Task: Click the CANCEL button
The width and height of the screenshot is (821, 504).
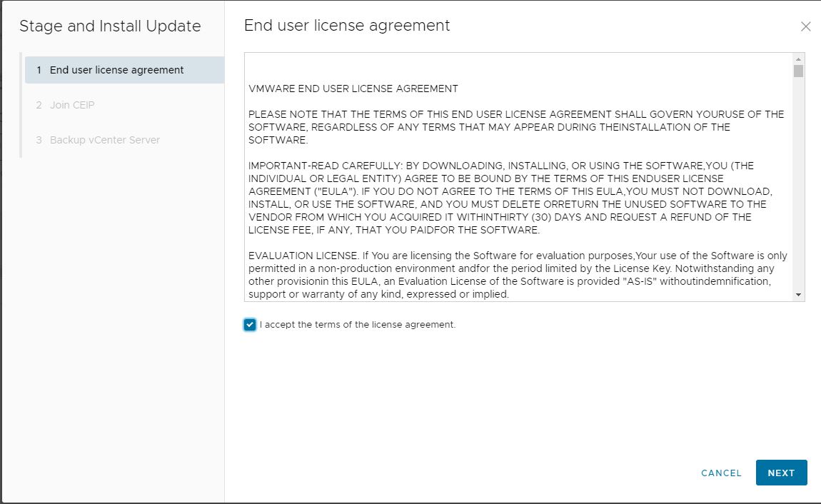Action: click(x=721, y=473)
